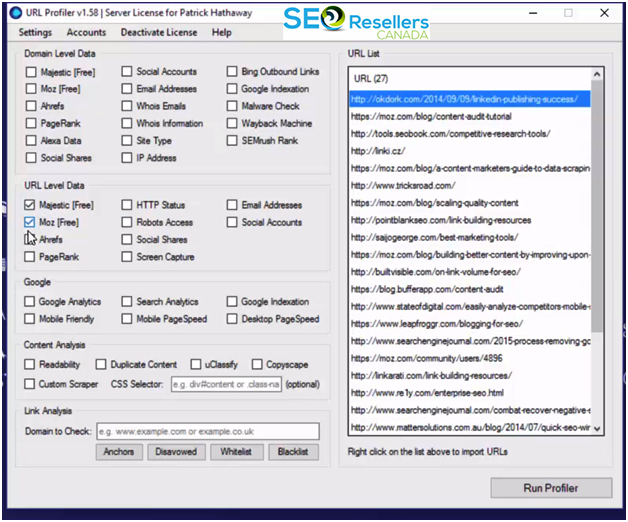This screenshot has height=522, width=628.
Task: Check URL-level Social Shares box
Action: coord(127,239)
